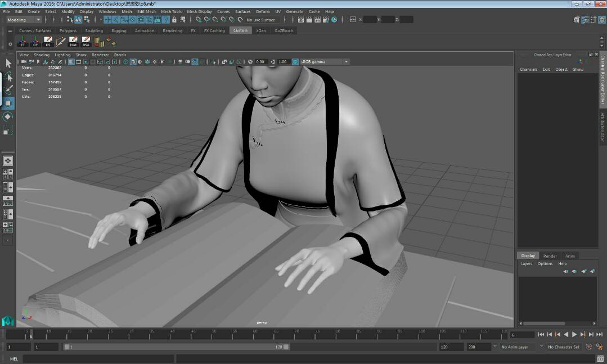607x364 pixels.
Task: Click the single perspective layout icon
Action: pyautogui.click(x=8, y=160)
